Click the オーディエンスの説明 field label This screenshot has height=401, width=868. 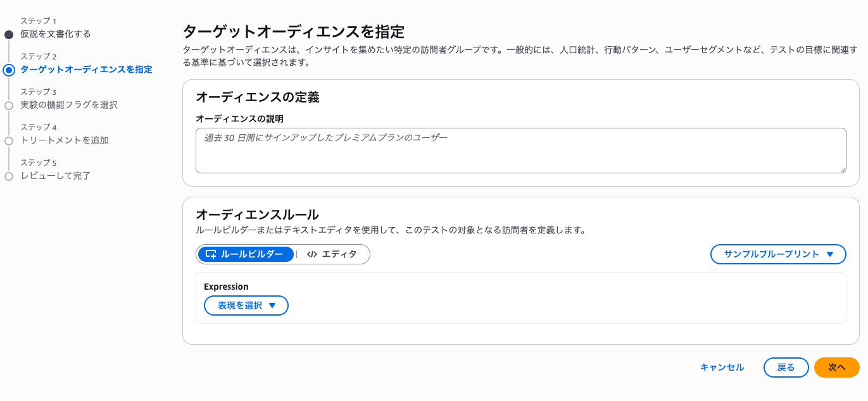pyautogui.click(x=239, y=119)
